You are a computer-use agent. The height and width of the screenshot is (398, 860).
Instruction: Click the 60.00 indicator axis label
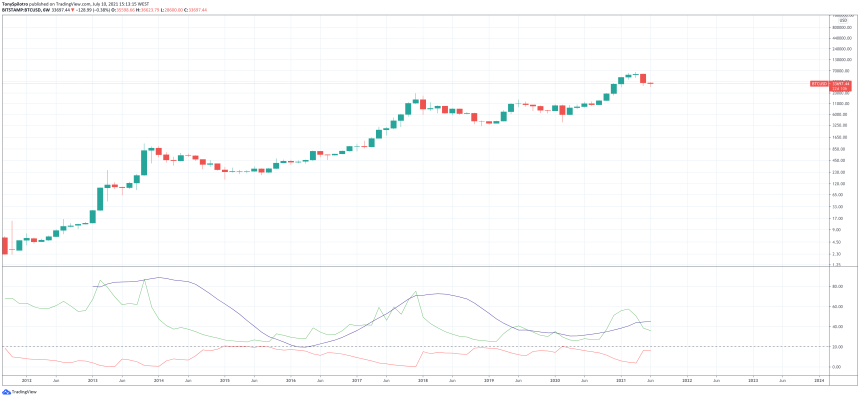(838, 307)
